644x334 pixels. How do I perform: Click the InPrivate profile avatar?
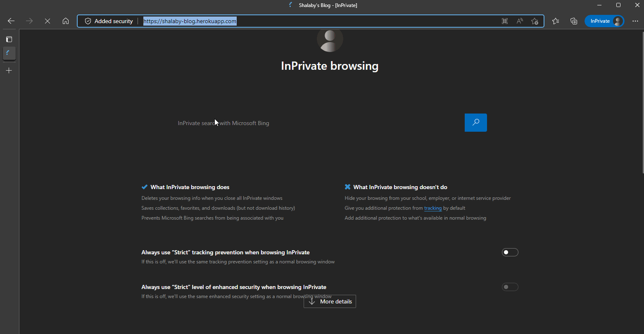[617, 21]
